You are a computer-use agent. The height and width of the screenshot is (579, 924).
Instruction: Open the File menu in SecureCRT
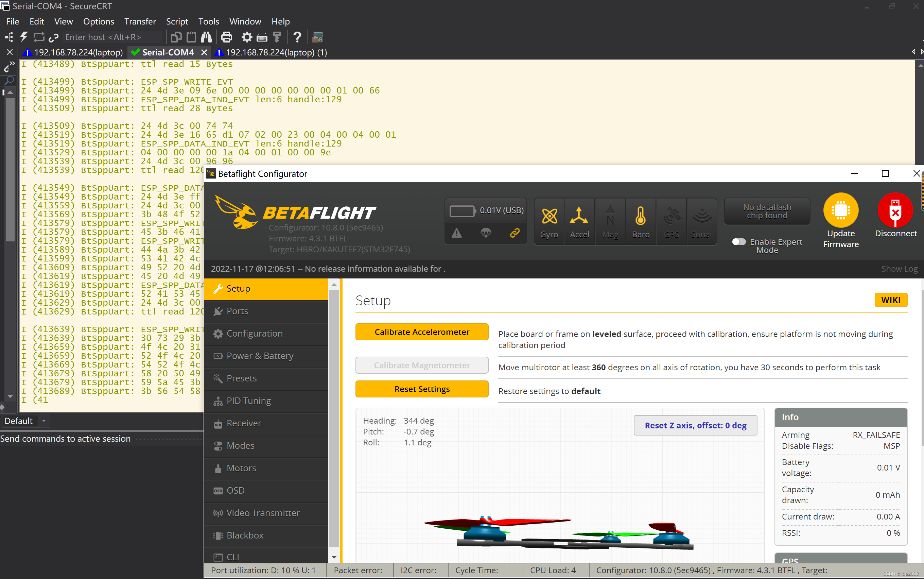[x=13, y=21]
